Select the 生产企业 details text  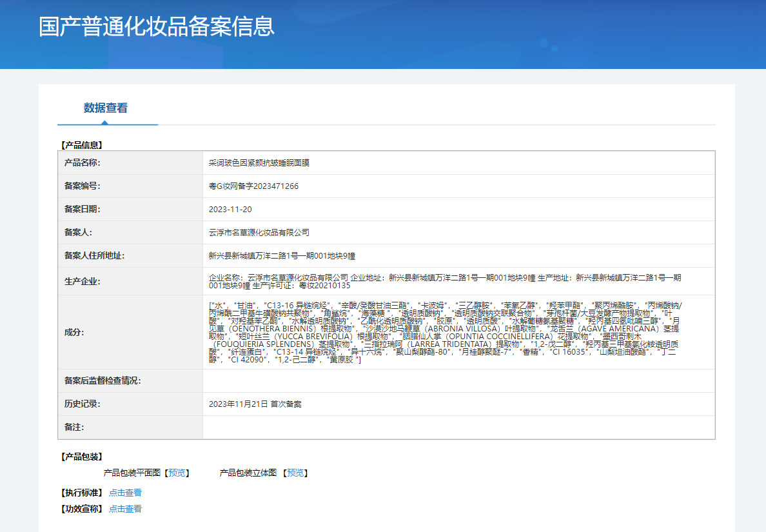click(445, 281)
